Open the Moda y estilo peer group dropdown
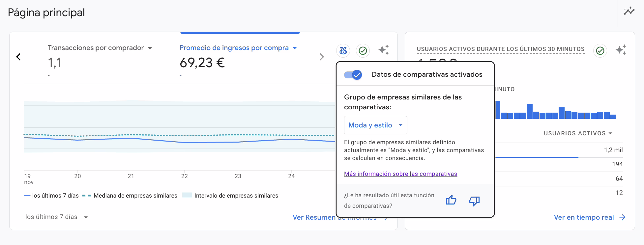 pos(375,125)
